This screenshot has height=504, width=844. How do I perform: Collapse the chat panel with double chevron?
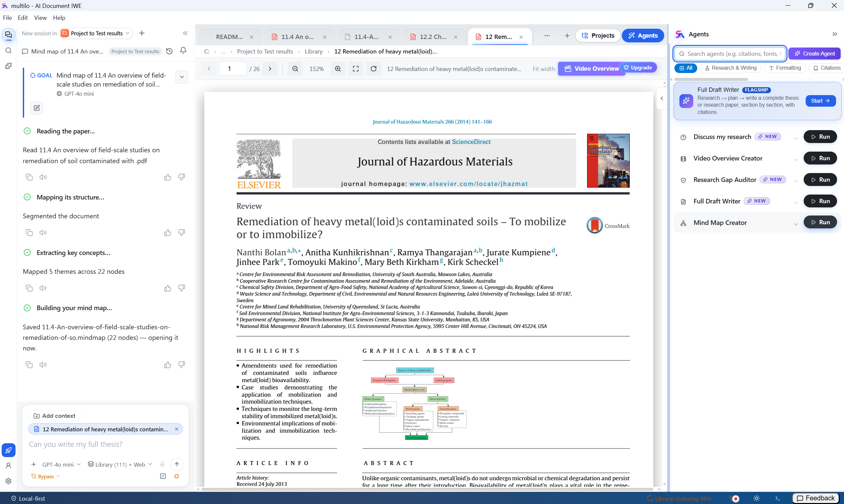(185, 33)
